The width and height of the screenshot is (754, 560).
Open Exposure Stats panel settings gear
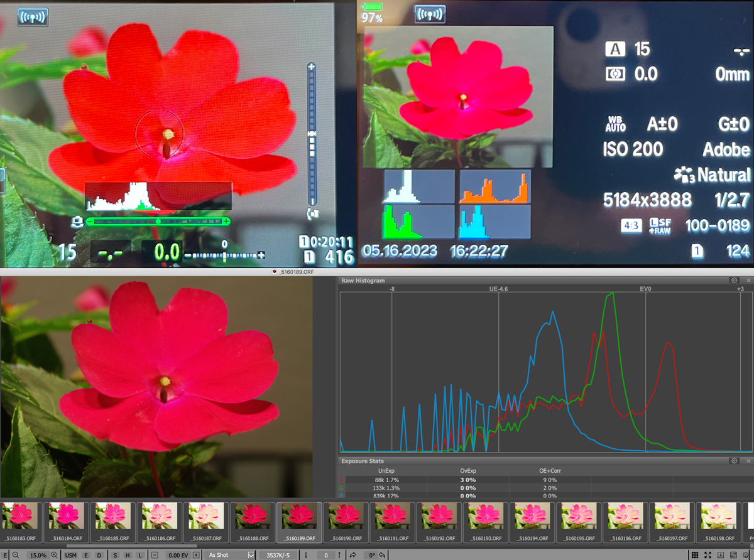pyautogui.click(x=734, y=461)
